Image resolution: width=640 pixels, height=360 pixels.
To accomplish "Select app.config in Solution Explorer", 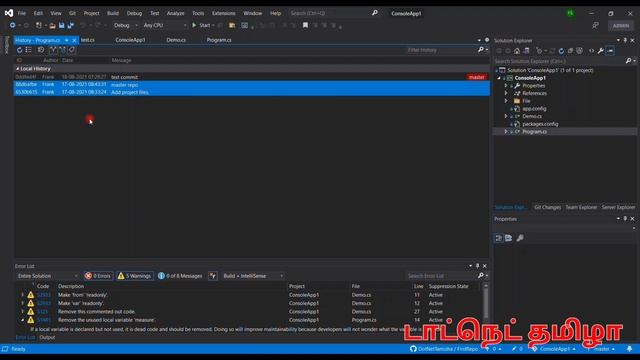I will [x=534, y=109].
